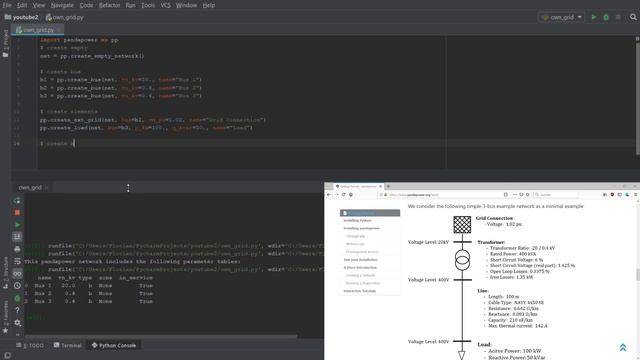Image resolution: width=640 pixels, height=360 pixels.
Task: Attach debugger to console green bug
Action: 17,298
